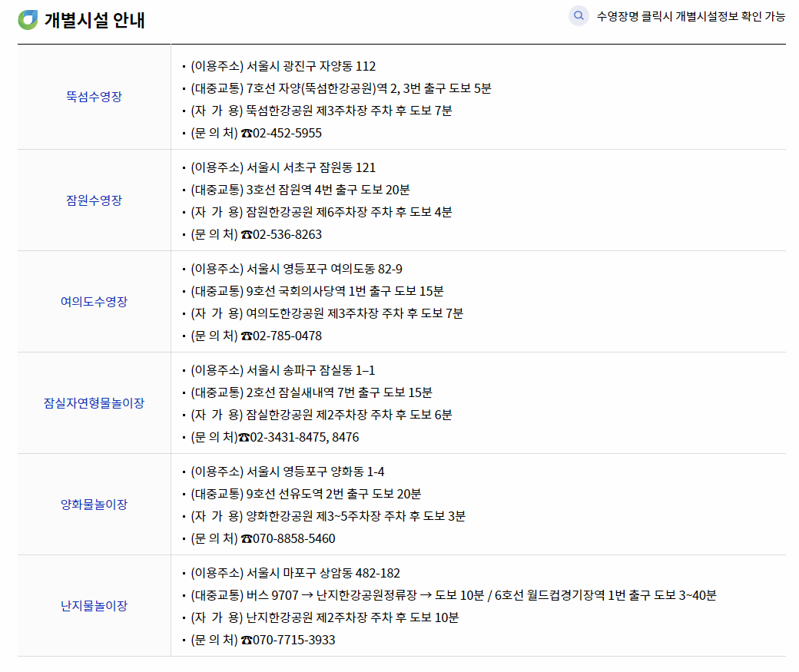Open 뚝섬수영장 facility details
Image resolution: width=799 pixels, height=672 pixels.
92,97
